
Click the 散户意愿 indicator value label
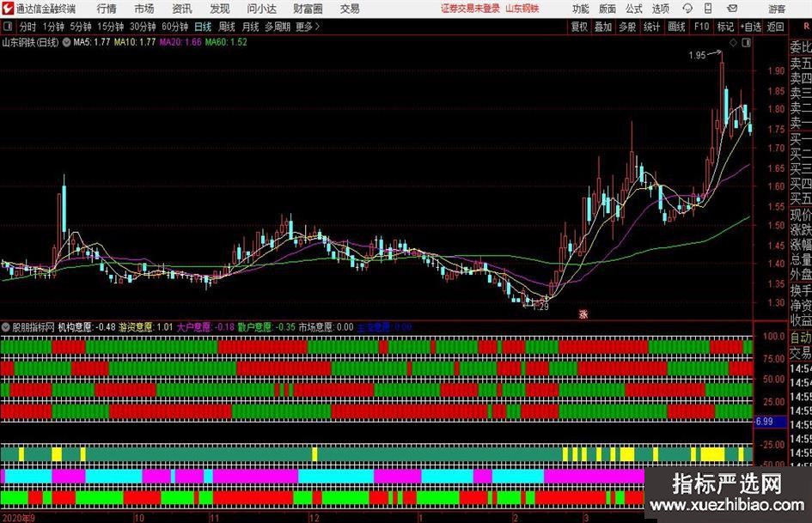[266, 327]
